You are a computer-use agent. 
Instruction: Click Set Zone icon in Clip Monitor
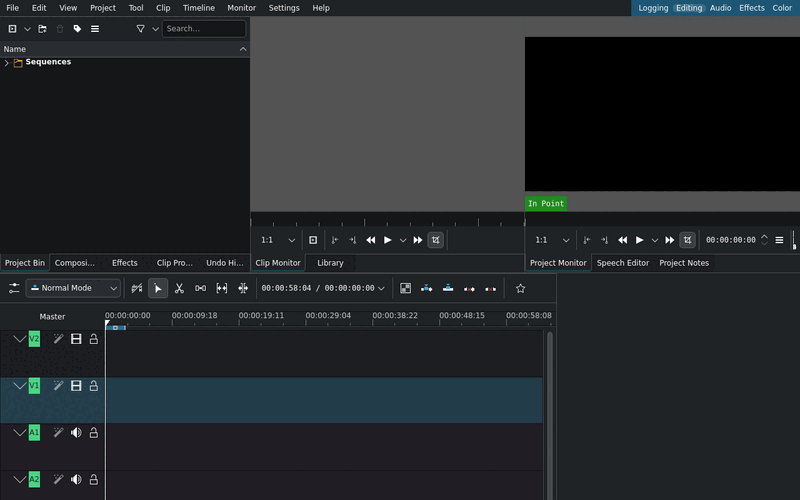(x=313, y=240)
